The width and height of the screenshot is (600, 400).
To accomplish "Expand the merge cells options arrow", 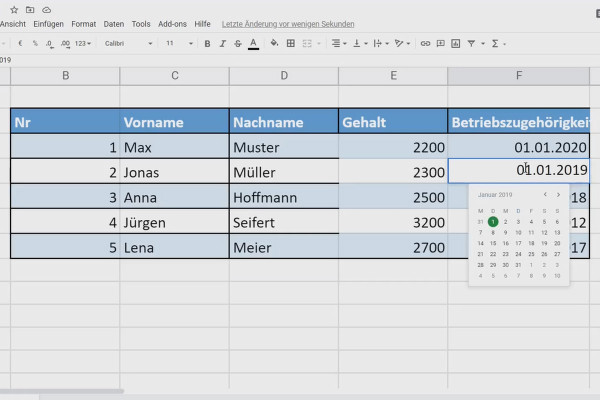I will point(319,44).
